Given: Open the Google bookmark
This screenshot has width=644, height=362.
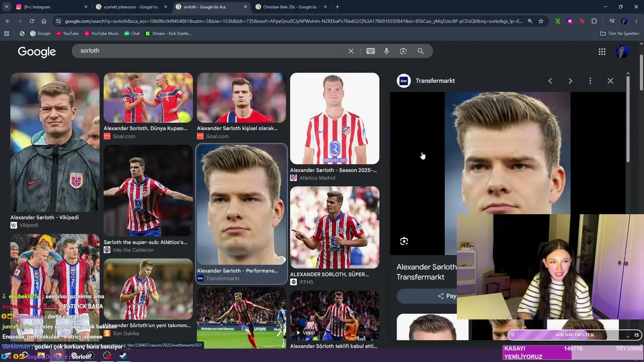Looking at the screenshot, I should 40,34.
